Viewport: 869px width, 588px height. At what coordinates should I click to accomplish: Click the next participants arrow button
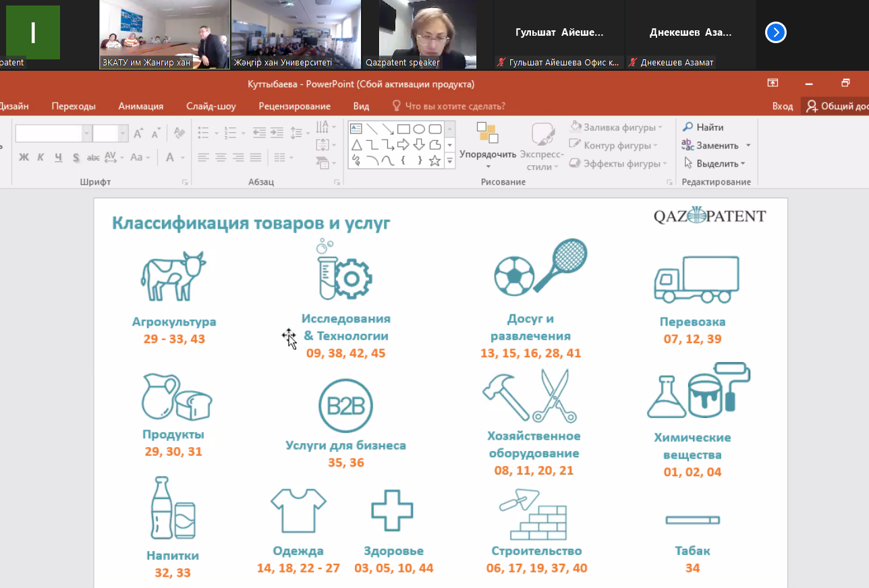[776, 32]
